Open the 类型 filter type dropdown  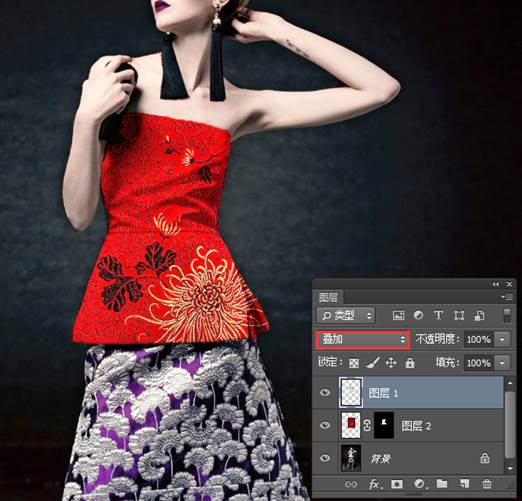point(346,315)
